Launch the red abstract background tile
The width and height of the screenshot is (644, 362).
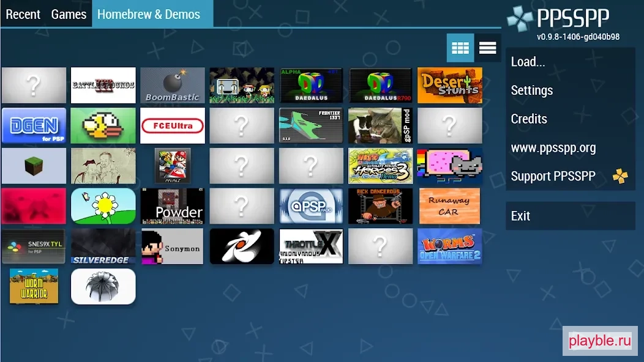pos(34,206)
